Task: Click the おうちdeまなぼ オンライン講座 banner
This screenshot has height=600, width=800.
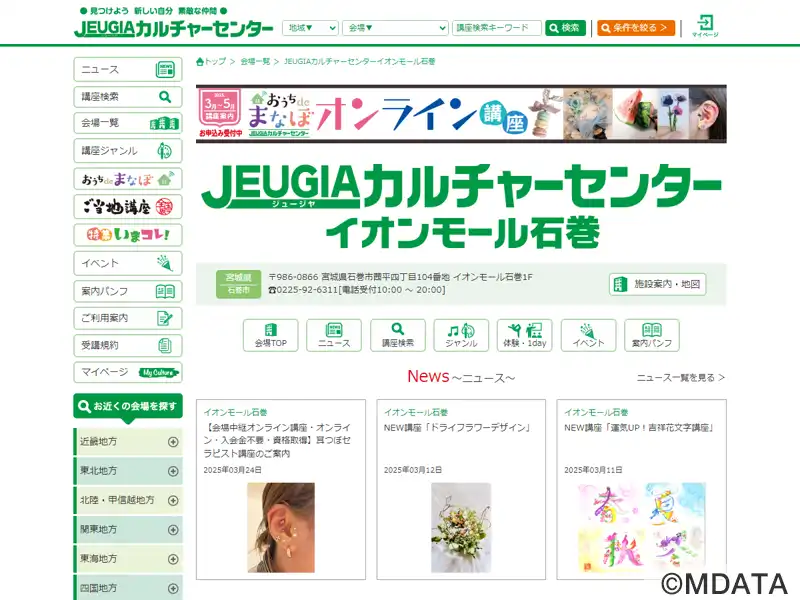Action: tap(461, 114)
